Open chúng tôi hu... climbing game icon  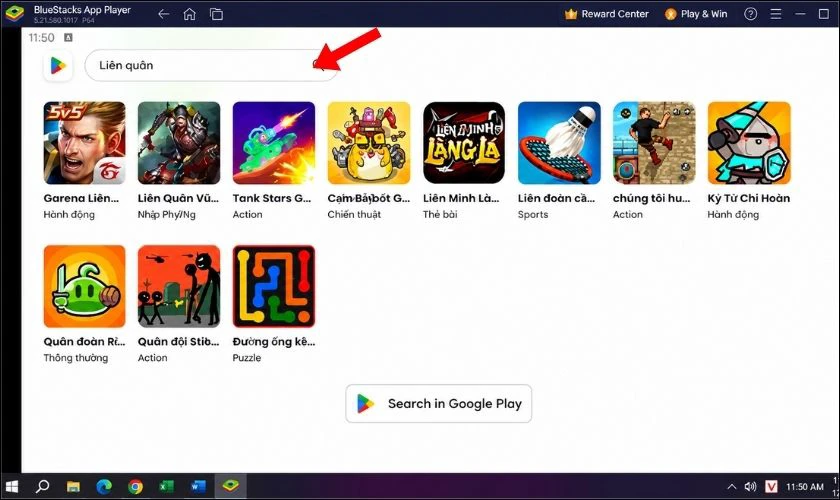pyautogui.click(x=654, y=143)
